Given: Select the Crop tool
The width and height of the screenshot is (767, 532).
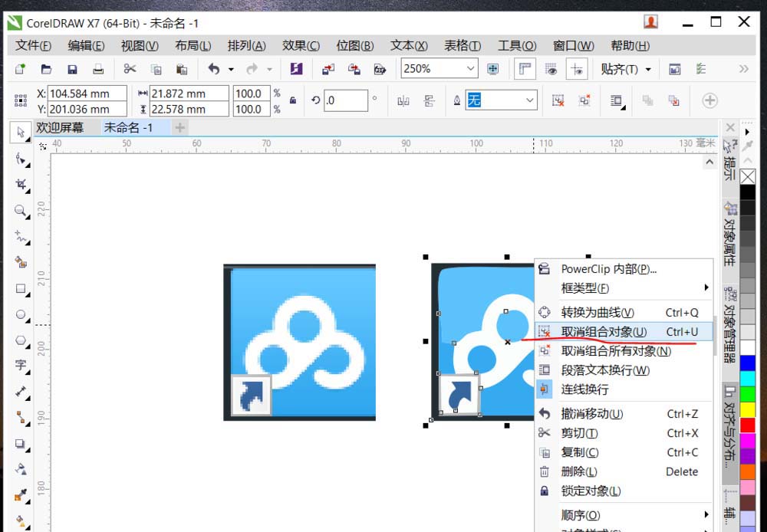Looking at the screenshot, I should pyautogui.click(x=21, y=185).
